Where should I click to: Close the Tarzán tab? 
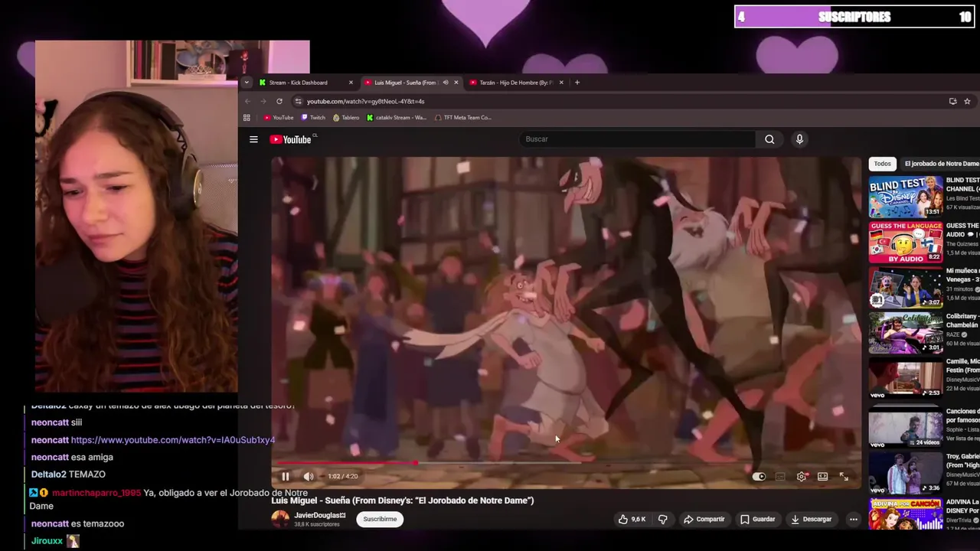[x=561, y=83]
